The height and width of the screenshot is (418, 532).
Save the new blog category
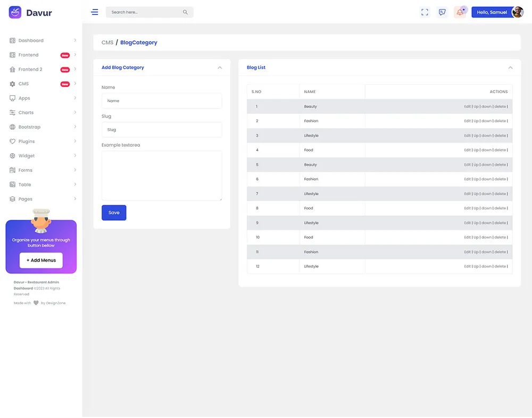(x=114, y=213)
